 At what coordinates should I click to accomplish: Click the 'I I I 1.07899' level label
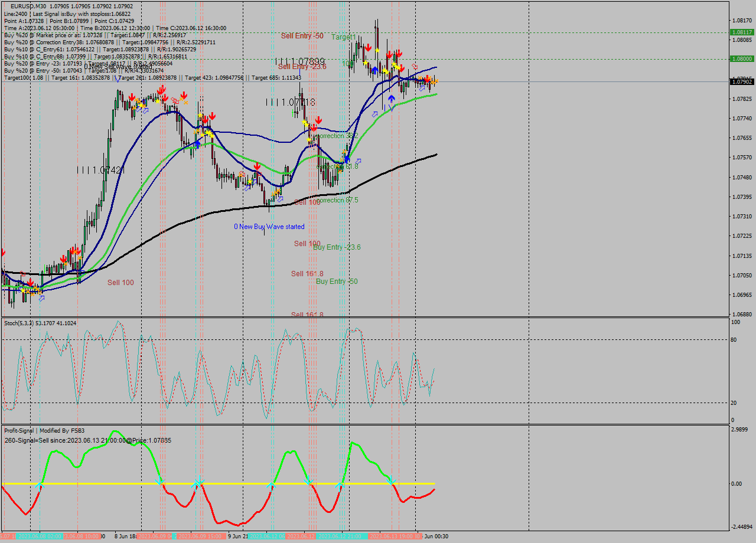[x=299, y=61]
